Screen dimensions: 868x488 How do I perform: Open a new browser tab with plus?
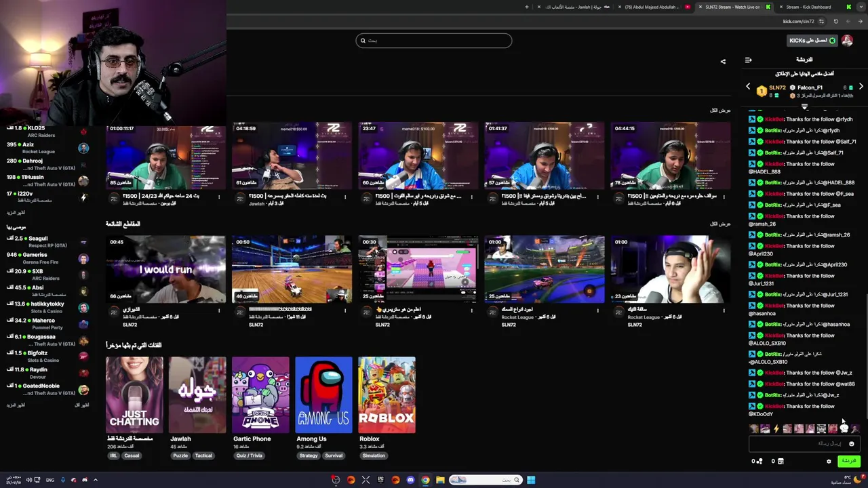pos(526,7)
